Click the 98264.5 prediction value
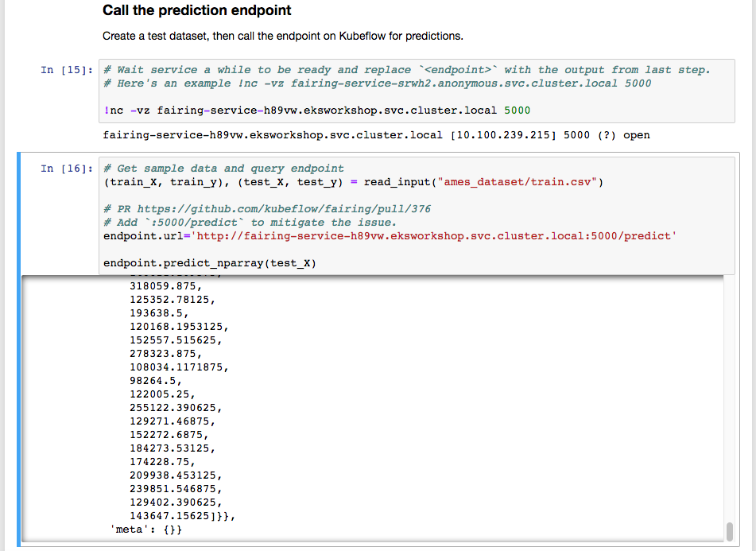This screenshot has width=756, height=551. coord(155,381)
